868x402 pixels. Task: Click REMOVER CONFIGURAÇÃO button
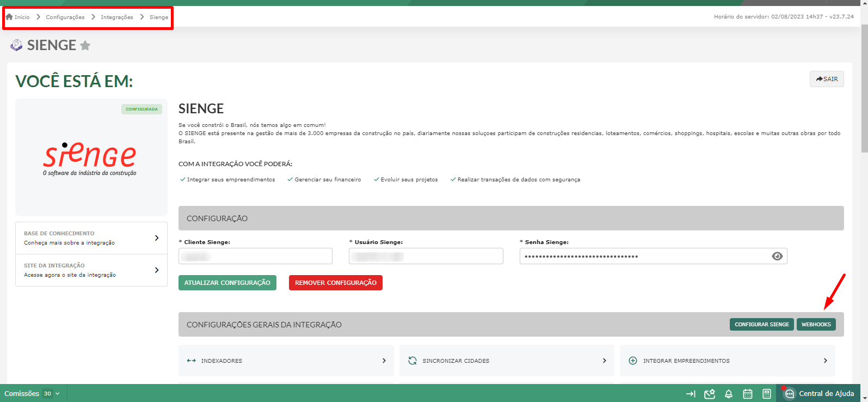(x=336, y=283)
